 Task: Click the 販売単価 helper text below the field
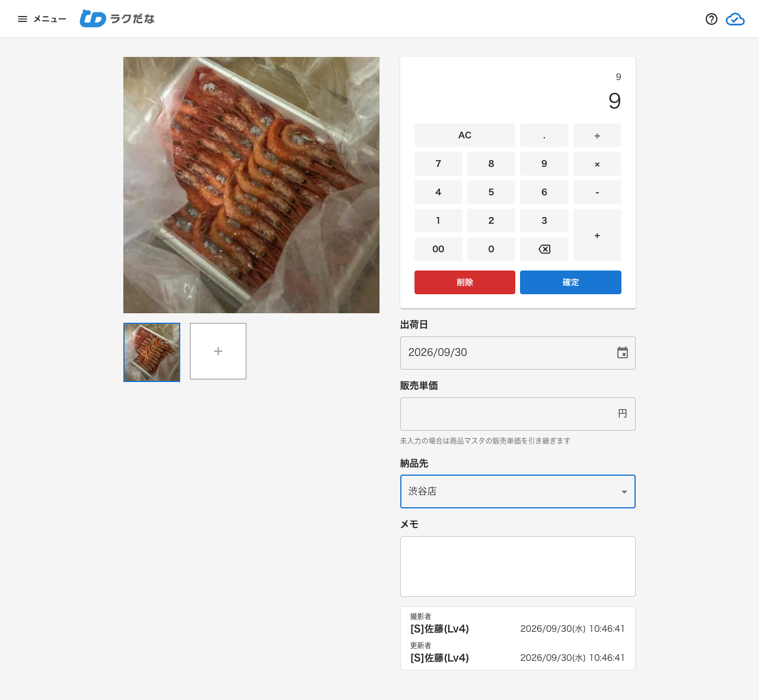click(485, 441)
